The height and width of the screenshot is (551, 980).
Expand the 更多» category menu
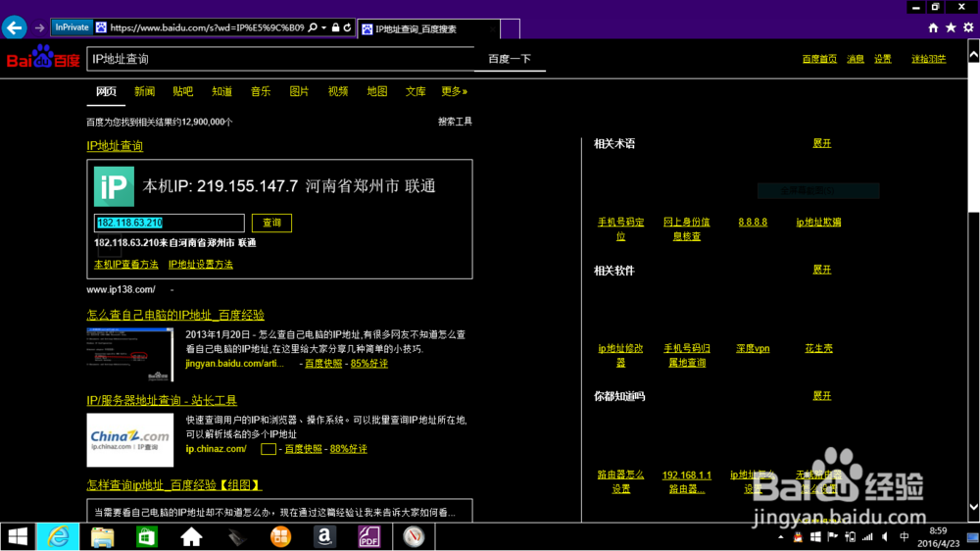[x=455, y=91]
